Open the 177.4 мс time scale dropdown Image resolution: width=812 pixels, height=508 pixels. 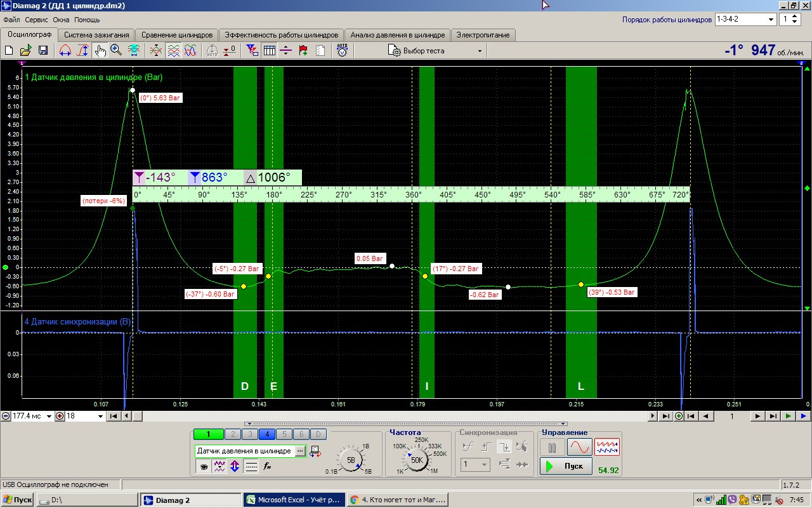tap(32, 416)
